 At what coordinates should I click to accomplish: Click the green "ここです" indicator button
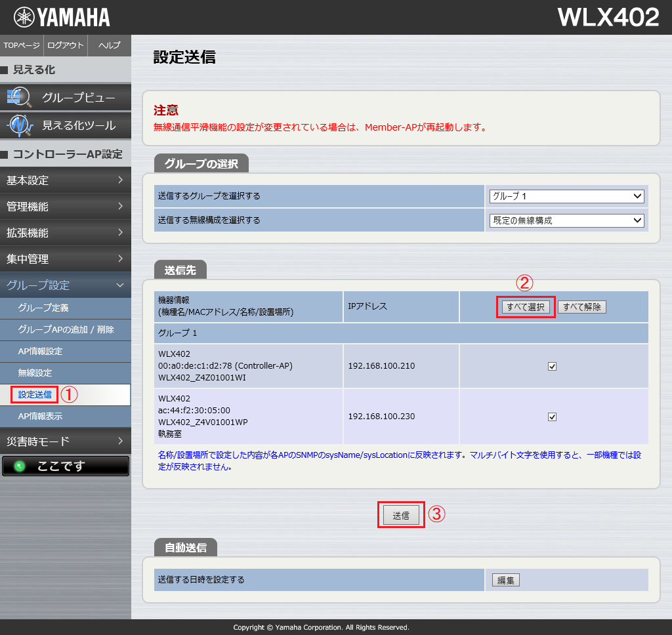point(66,466)
